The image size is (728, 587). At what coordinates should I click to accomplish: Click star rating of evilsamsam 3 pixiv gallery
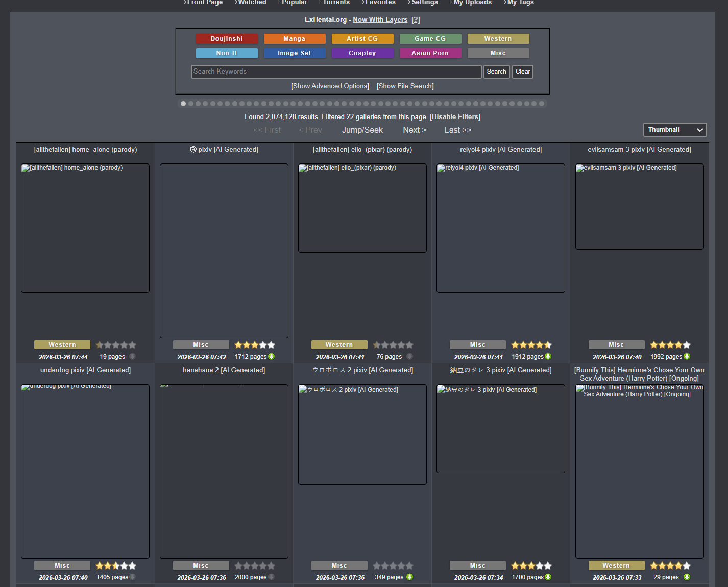click(670, 345)
